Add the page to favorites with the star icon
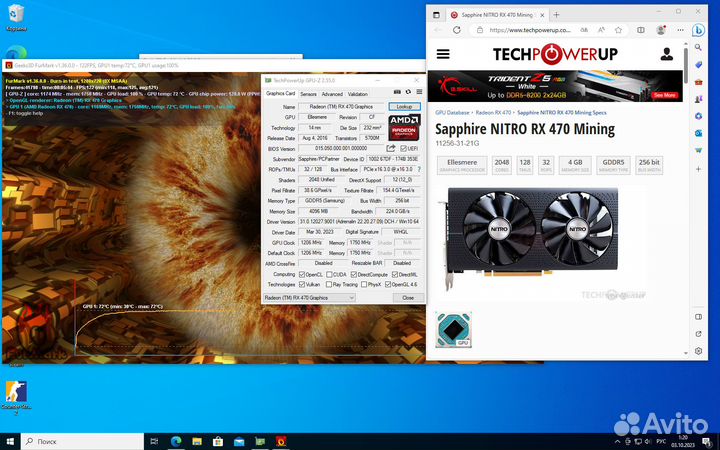The image size is (720, 450). click(x=618, y=30)
